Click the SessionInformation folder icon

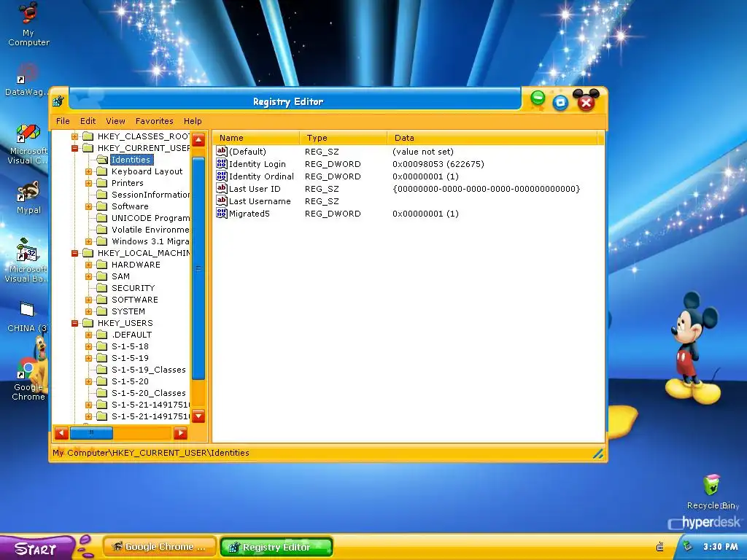[102, 195]
